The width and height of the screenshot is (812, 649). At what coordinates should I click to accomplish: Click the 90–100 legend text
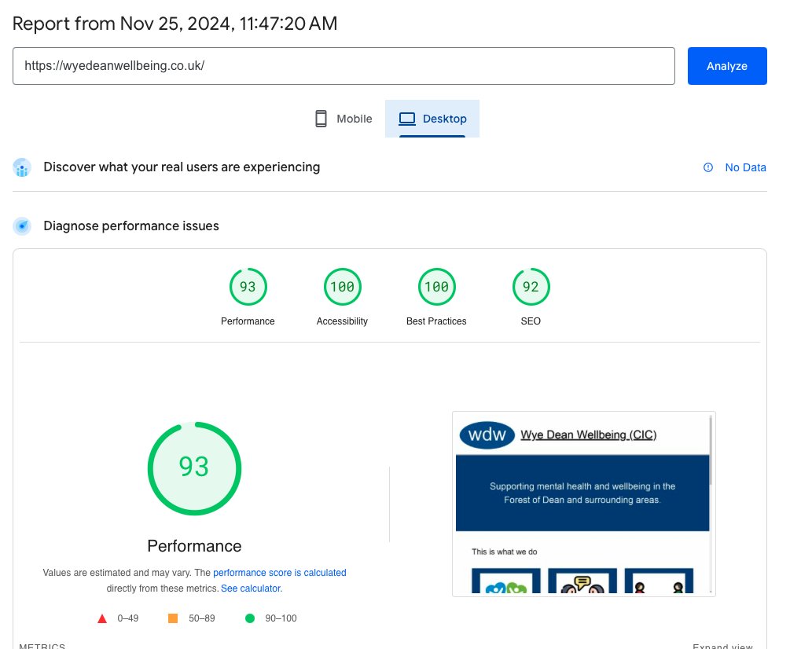(x=281, y=618)
